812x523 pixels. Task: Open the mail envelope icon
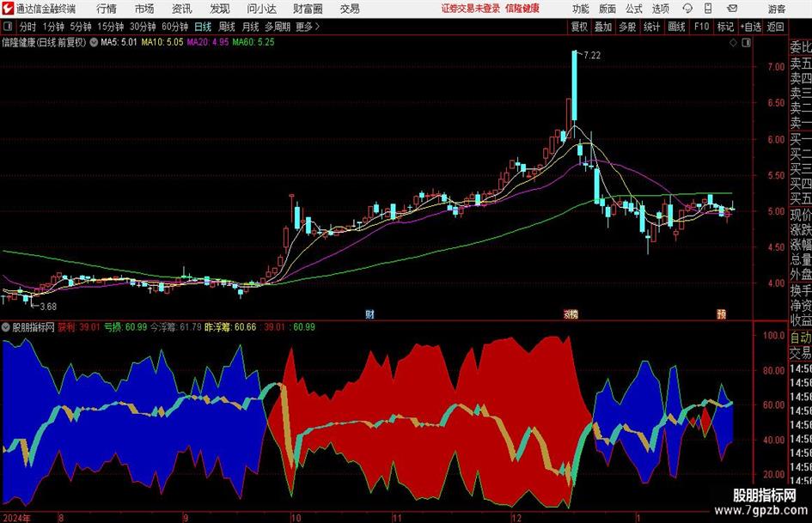[x=732, y=9]
